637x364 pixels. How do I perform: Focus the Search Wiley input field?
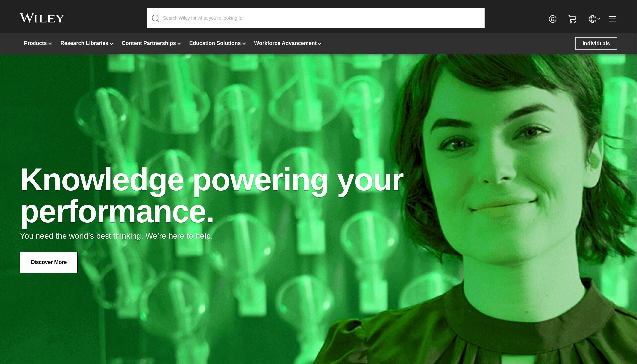(316, 18)
